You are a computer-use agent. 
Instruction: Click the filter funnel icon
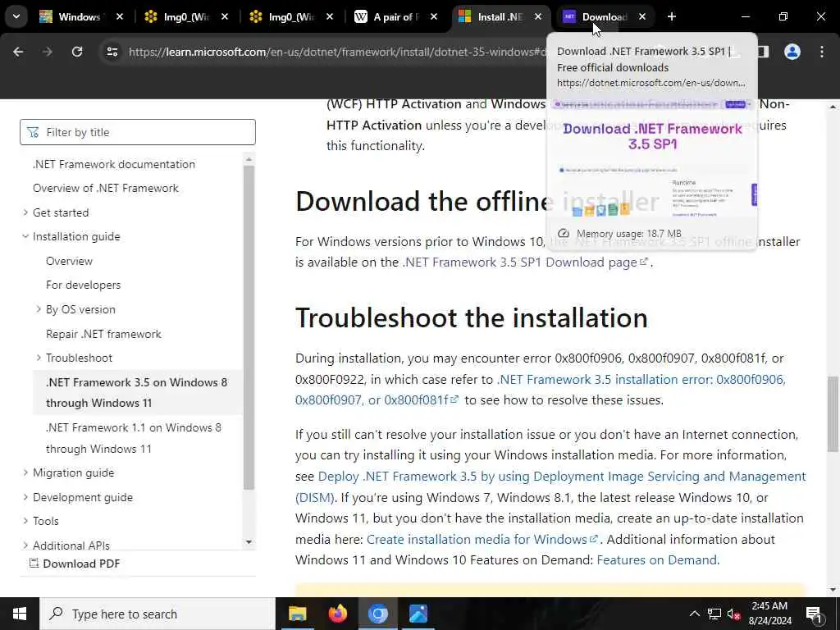pyautogui.click(x=33, y=132)
